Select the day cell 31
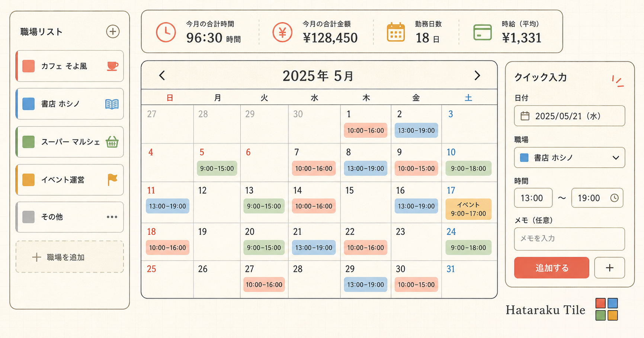 click(469, 279)
